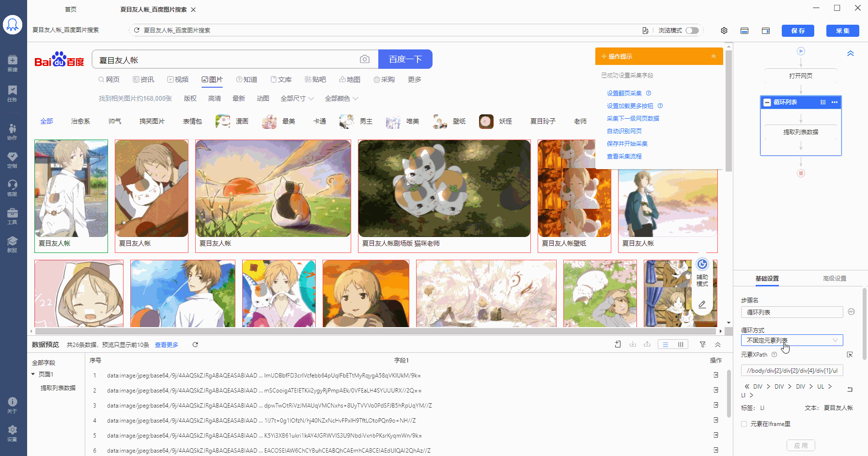Open the Baidu 网页 tab
868x456 pixels.
coord(109,79)
